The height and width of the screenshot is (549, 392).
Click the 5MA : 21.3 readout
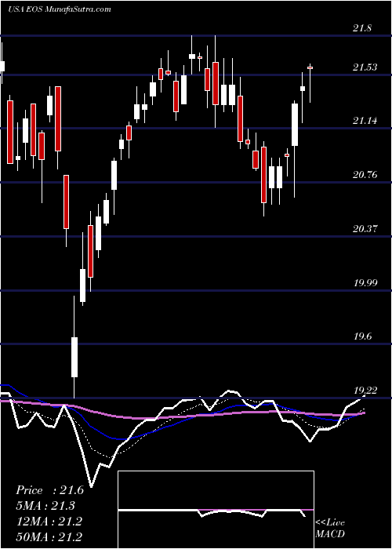45,506
